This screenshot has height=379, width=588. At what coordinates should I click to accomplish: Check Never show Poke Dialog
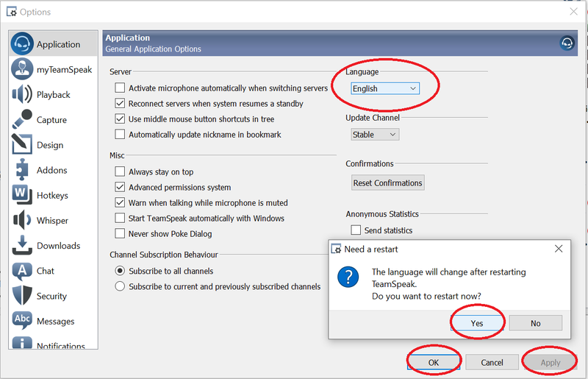coord(120,233)
